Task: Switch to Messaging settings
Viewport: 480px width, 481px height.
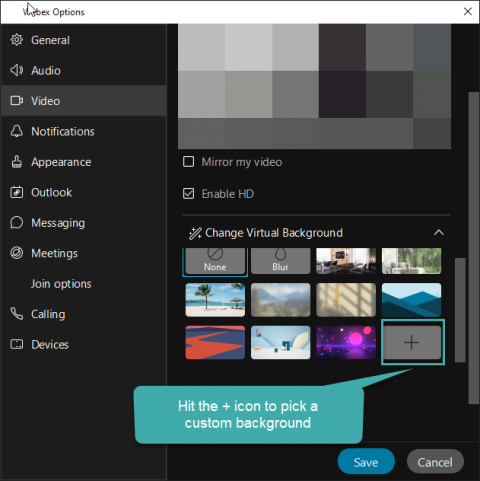Action: click(x=84, y=223)
